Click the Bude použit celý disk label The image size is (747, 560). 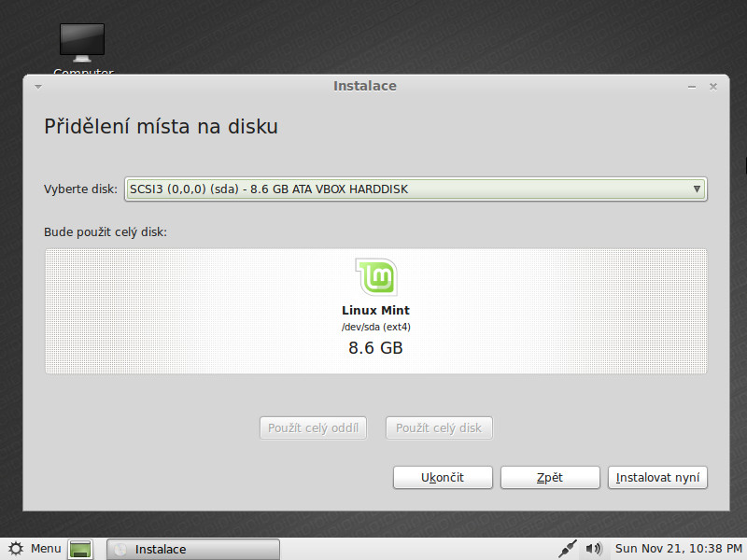point(106,232)
